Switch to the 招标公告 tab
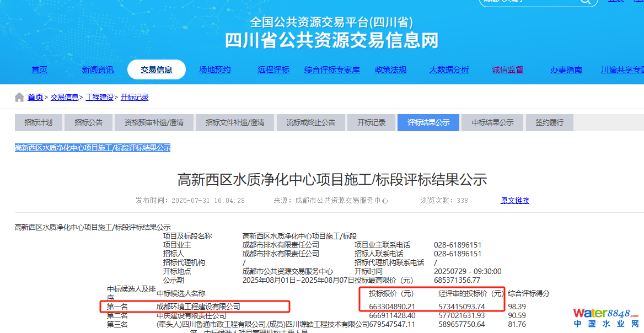This screenshot has height=333, width=644. click(x=89, y=122)
